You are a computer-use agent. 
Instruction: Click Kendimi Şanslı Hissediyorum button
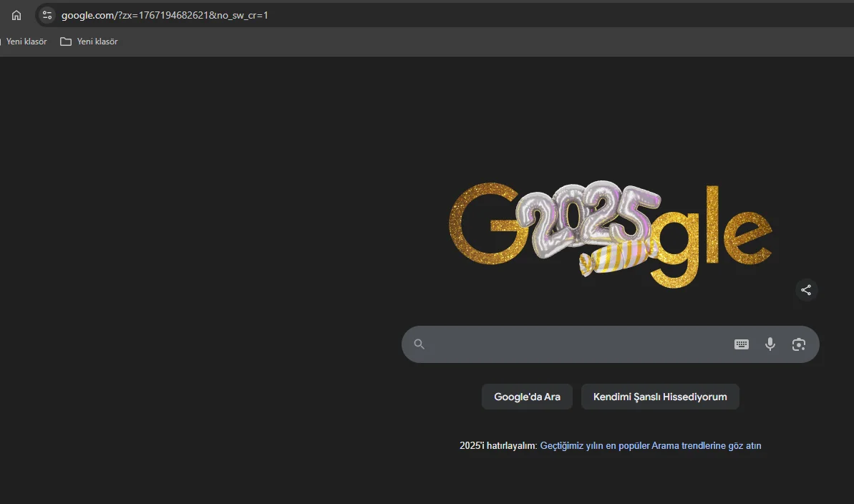click(660, 397)
